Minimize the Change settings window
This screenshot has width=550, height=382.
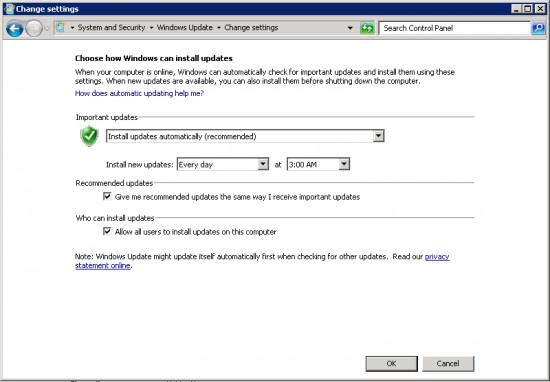tap(516, 8)
